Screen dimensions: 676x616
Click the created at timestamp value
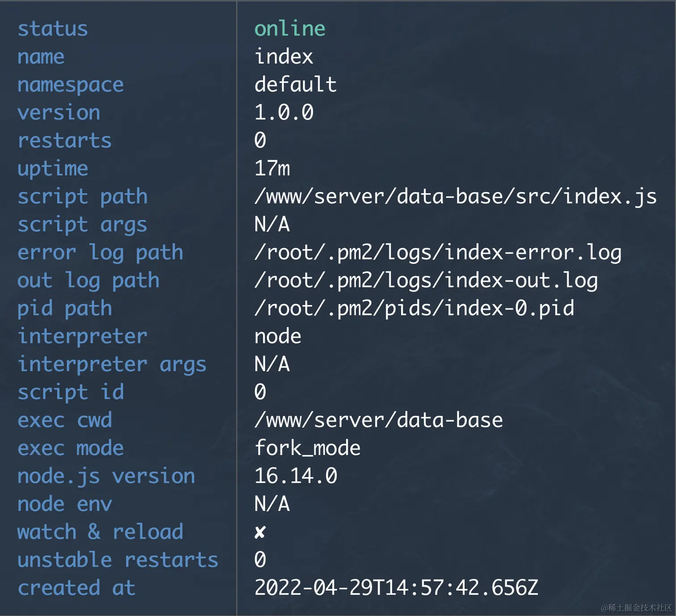396,588
